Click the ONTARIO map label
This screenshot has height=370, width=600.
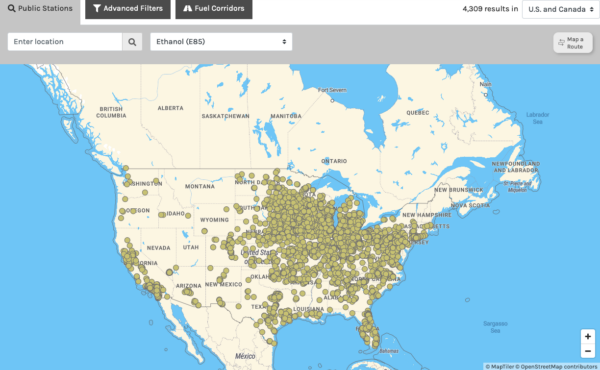[334, 161]
